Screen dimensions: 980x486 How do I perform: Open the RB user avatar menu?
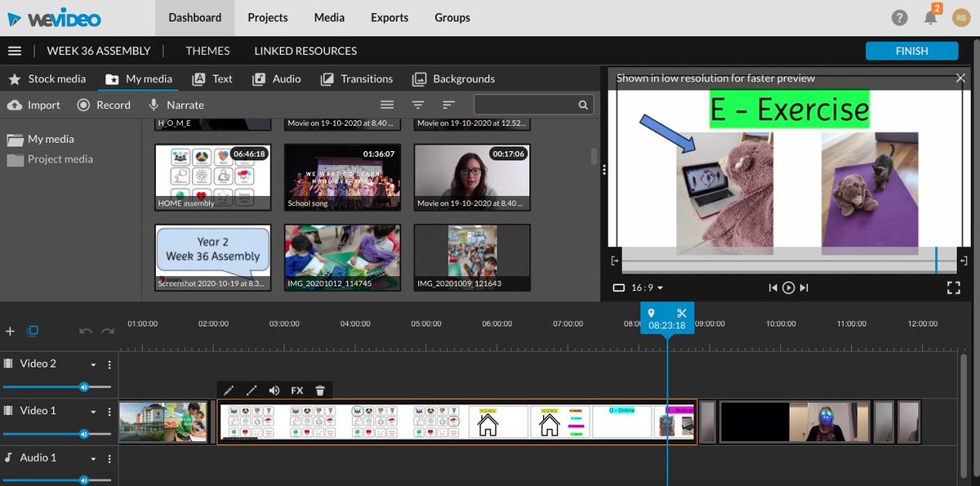tap(961, 17)
